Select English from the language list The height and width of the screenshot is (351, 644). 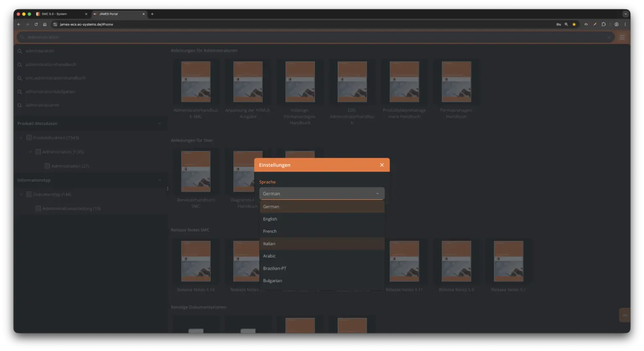[x=270, y=219]
